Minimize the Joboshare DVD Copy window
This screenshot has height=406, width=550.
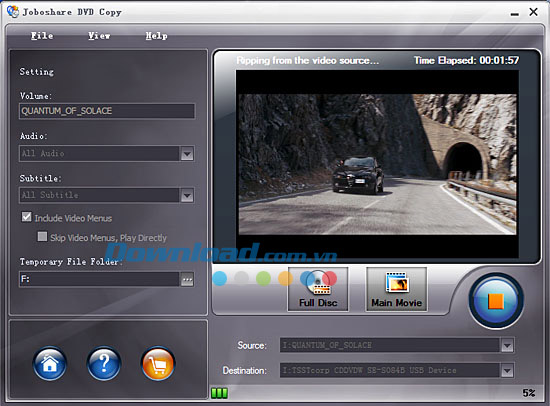[515, 14]
